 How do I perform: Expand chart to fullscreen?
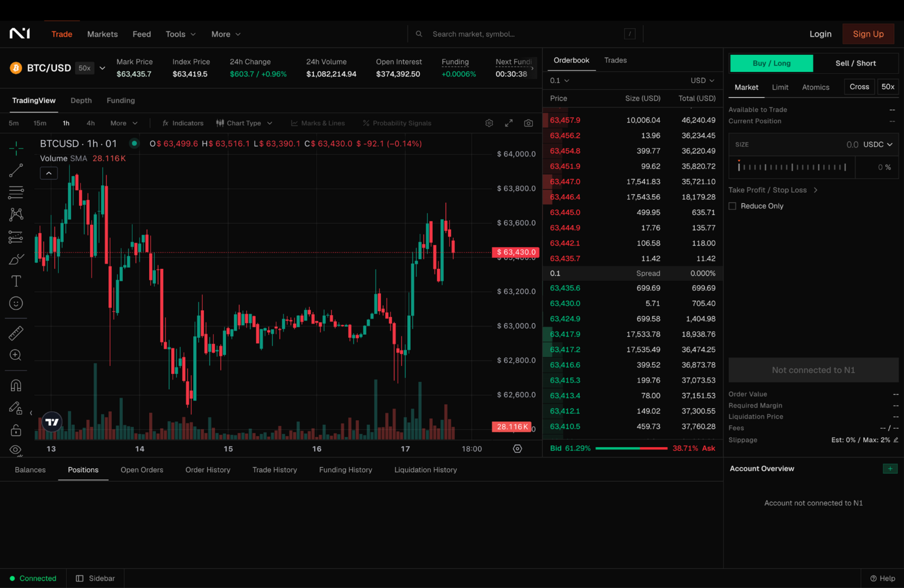508,123
